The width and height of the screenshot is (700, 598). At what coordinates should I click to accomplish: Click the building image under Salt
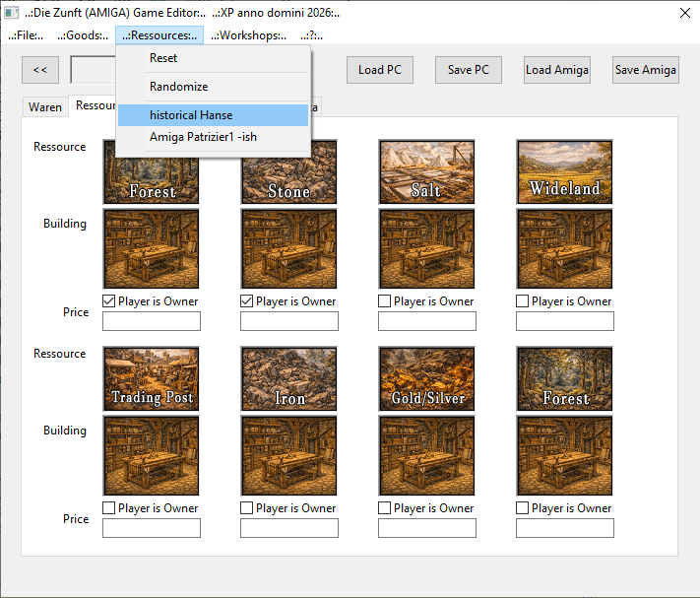tap(426, 248)
